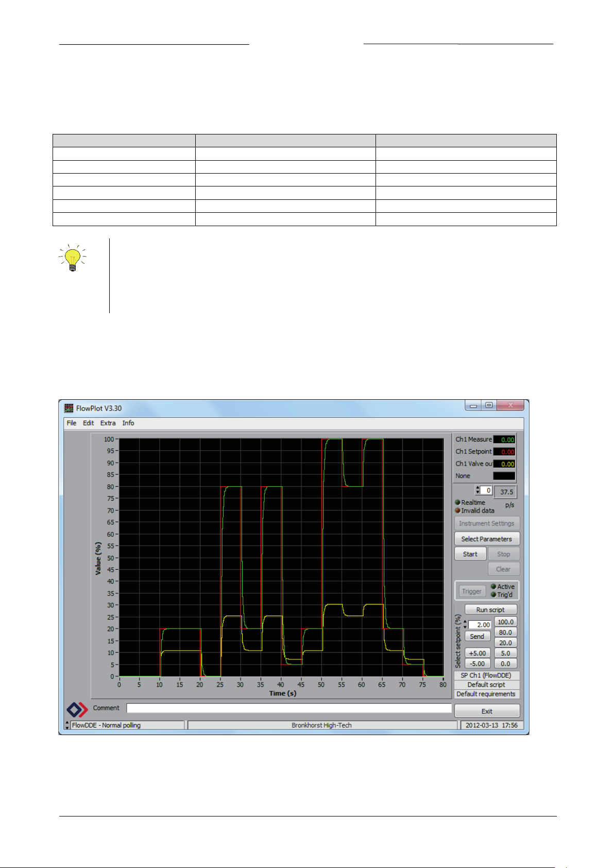Click the -5.00 setpoint decrement button

pos(478,663)
